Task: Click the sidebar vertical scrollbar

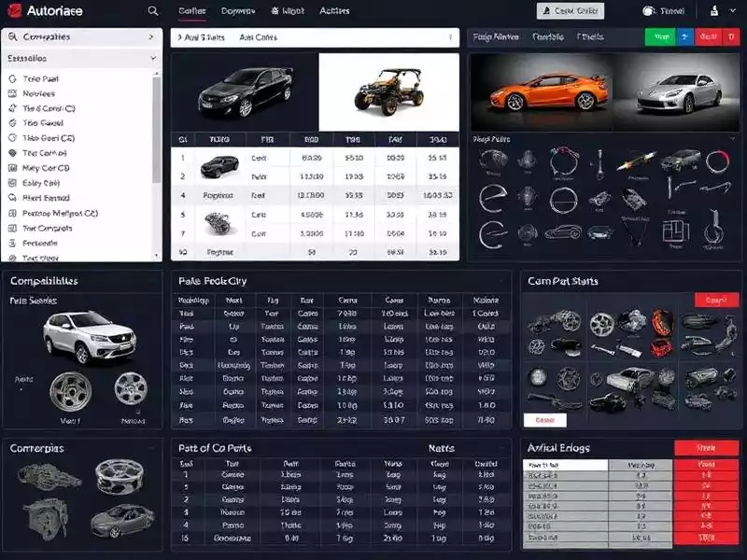Action: 157,140
